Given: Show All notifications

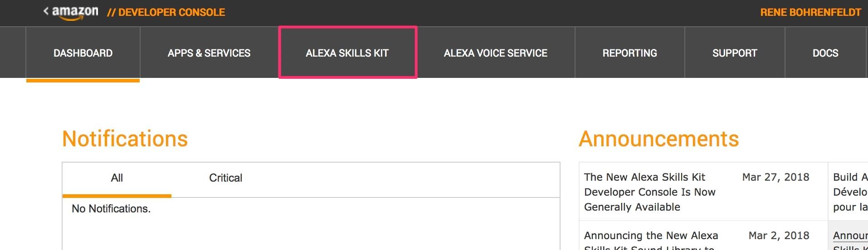Looking at the screenshot, I should (x=117, y=178).
